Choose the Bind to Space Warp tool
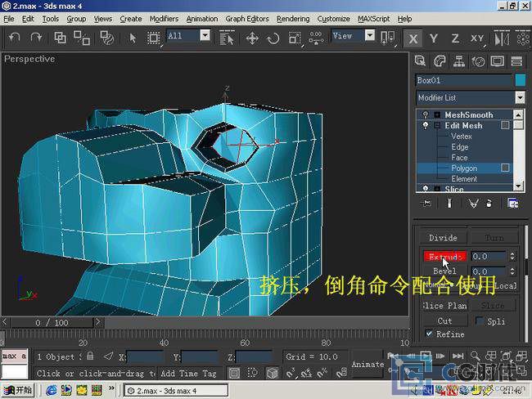532x399 pixels. (107, 38)
